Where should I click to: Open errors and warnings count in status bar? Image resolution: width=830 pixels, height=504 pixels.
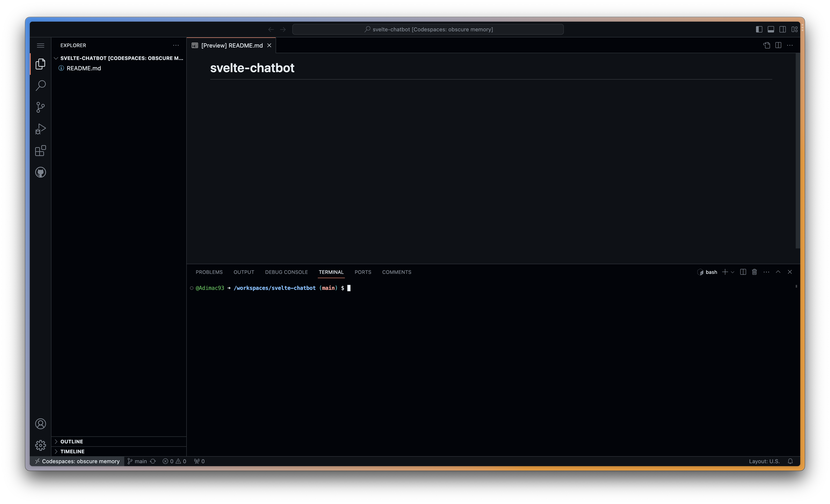pos(175,461)
